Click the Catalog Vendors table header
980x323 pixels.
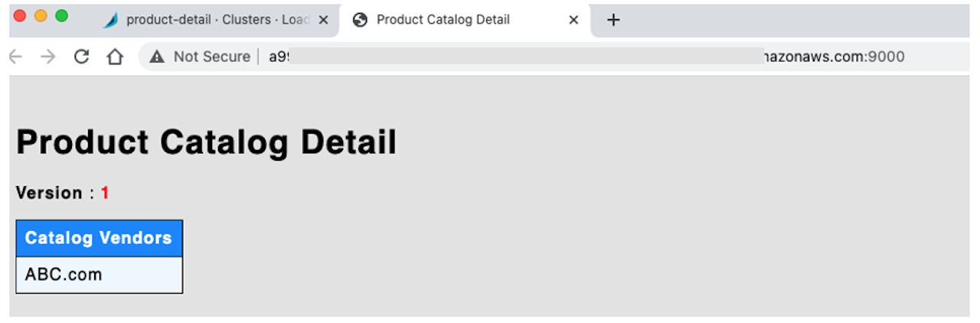coord(100,238)
